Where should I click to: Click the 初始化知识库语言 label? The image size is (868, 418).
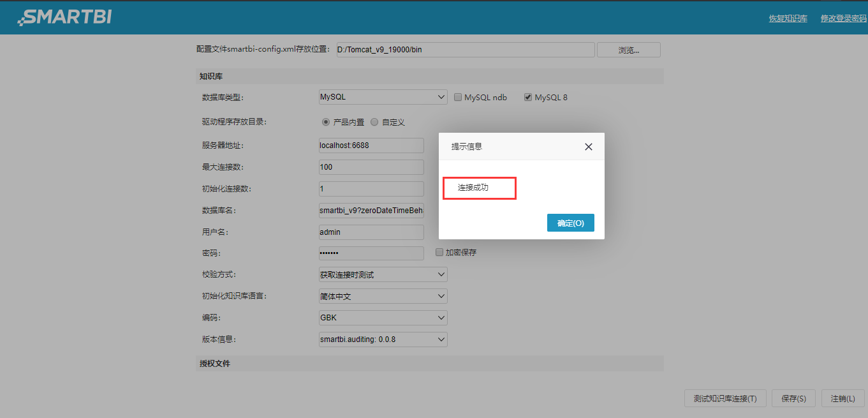[235, 296]
